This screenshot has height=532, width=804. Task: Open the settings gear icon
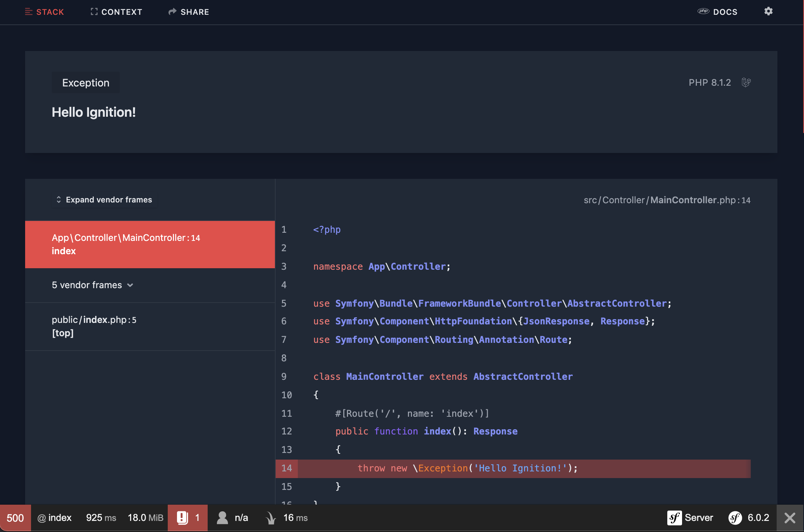pos(768,11)
